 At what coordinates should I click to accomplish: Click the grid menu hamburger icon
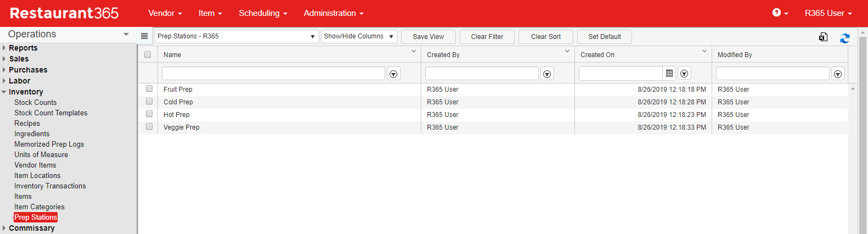tap(144, 36)
